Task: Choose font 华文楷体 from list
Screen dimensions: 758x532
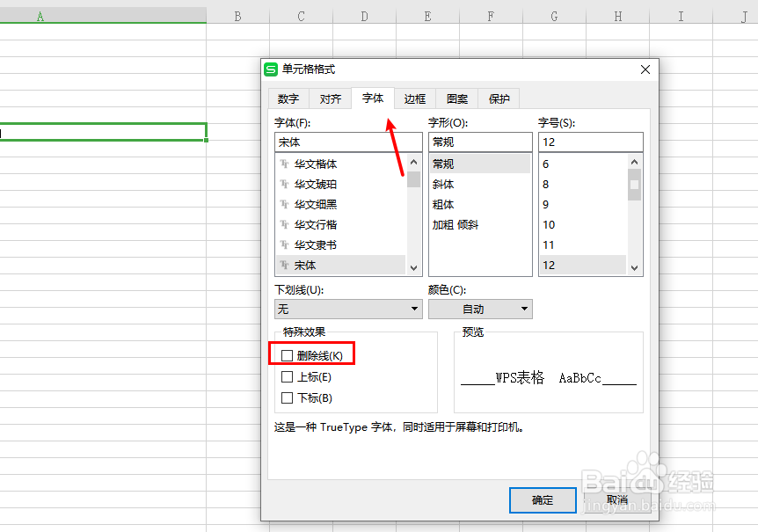Action: pos(341,164)
